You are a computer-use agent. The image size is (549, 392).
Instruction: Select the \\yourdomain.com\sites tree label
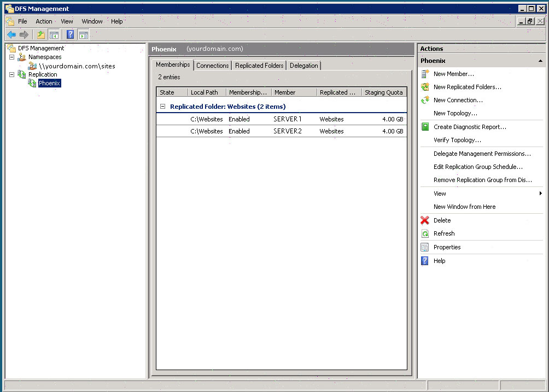point(77,66)
